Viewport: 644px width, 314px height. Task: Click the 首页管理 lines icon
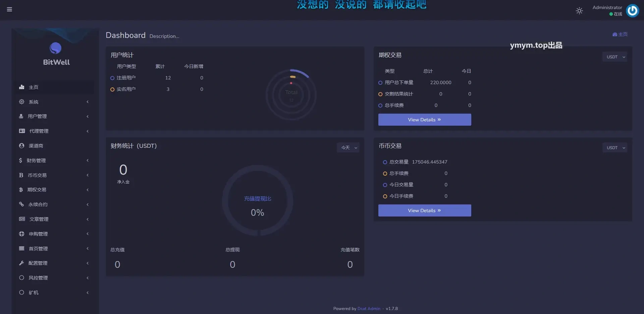pyautogui.click(x=21, y=249)
